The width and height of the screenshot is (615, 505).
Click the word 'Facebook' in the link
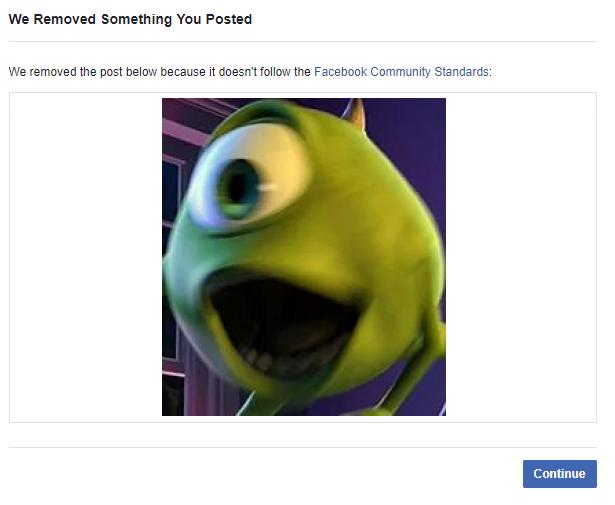pos(340,72)
